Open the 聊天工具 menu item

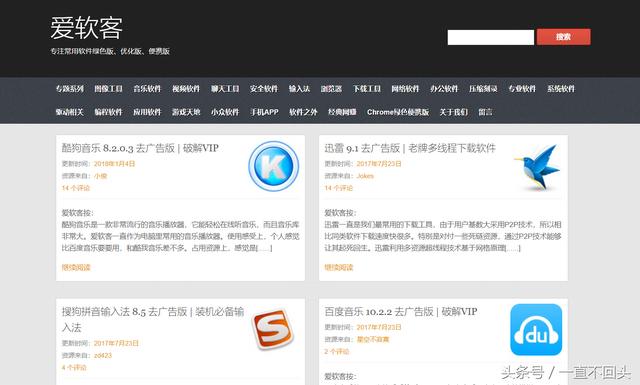(x=225, y=89)
